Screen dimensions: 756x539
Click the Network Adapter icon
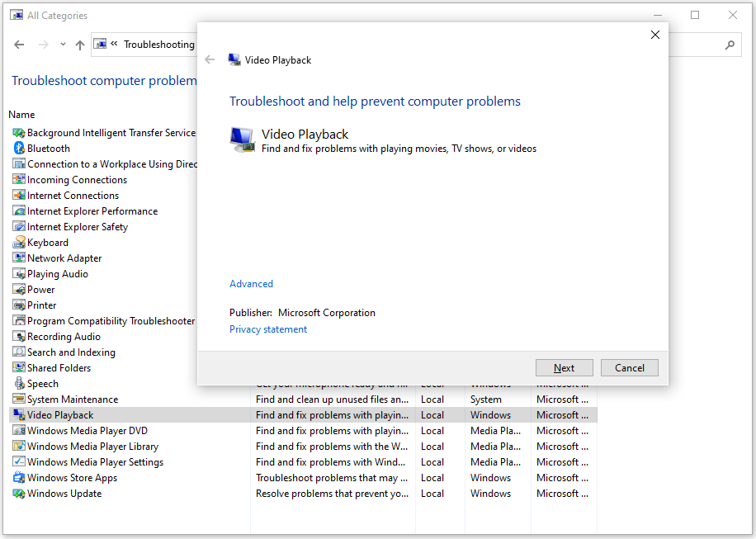click(19, 258)
